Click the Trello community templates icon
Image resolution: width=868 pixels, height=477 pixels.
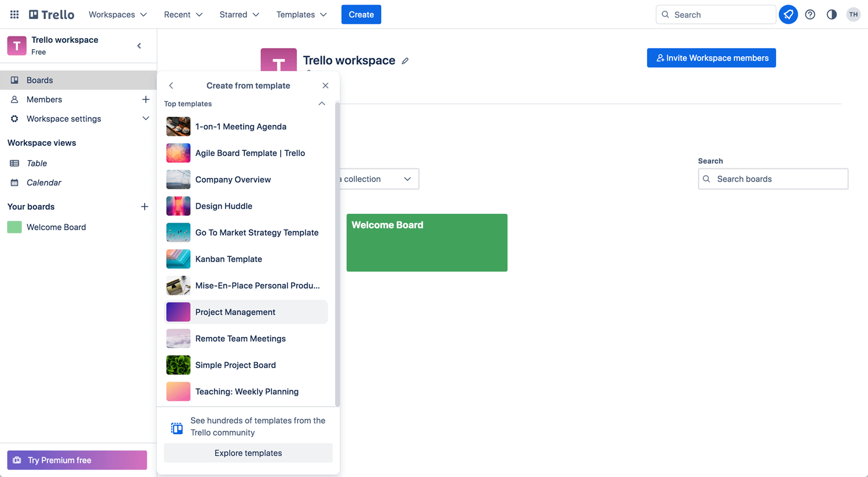click(x=177, y=428)
